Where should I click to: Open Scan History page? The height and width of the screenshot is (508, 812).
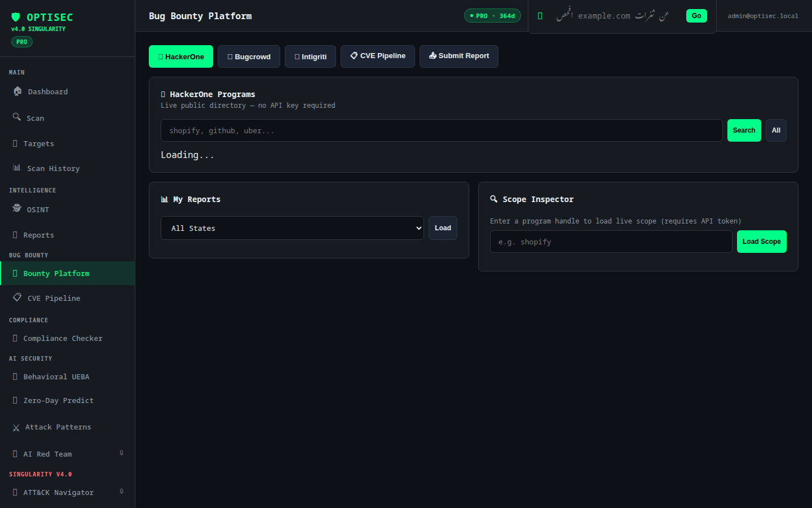pos(68,168)
